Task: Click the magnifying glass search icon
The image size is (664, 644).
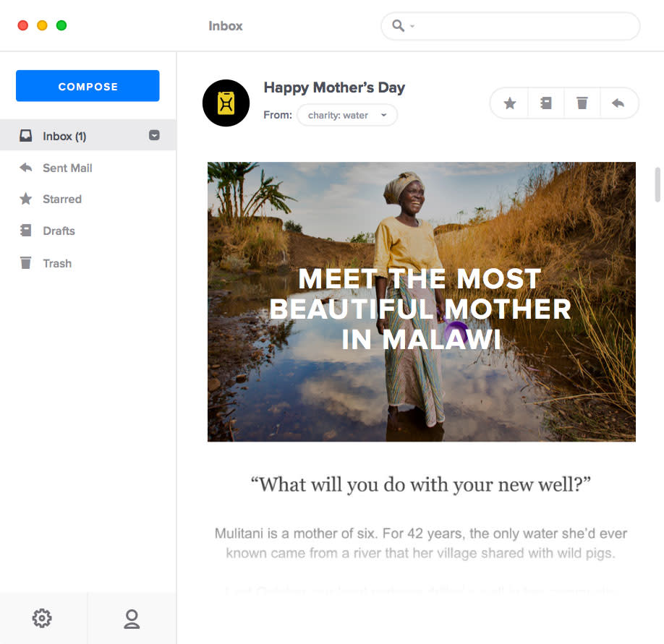Action: [398, 25]
